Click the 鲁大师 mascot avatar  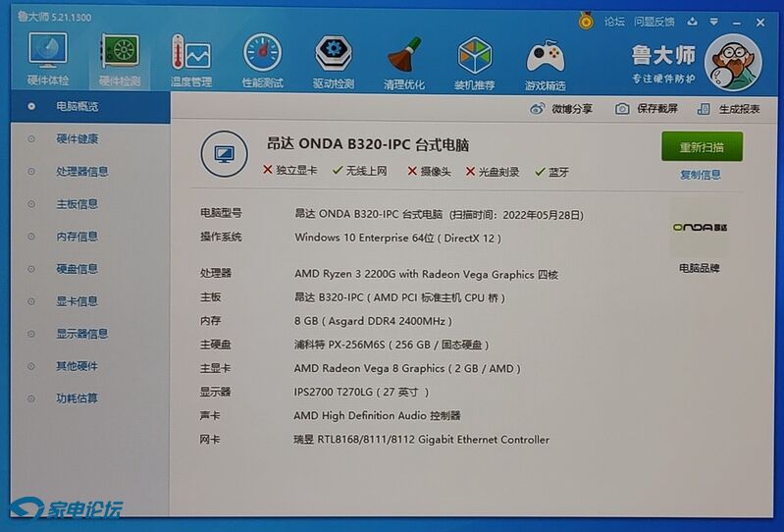pos(733,62)
